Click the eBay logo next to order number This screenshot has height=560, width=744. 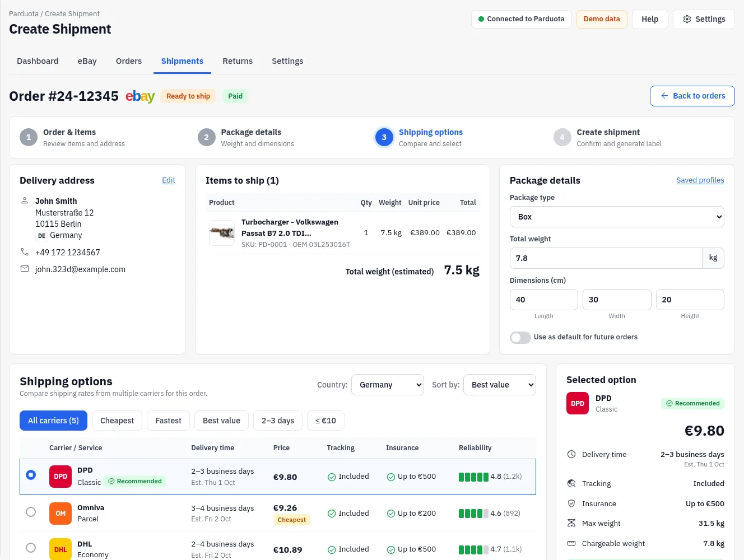140,96
